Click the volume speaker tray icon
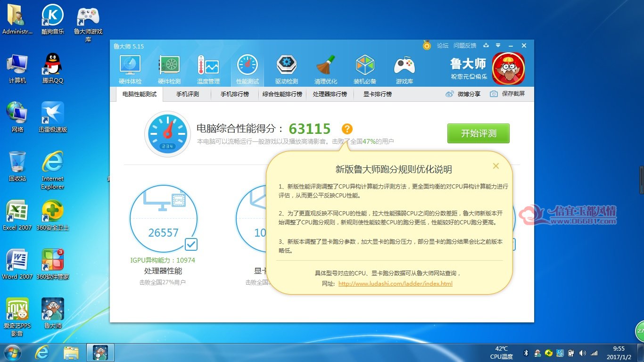644x362 pixels. tap(583, 353)
